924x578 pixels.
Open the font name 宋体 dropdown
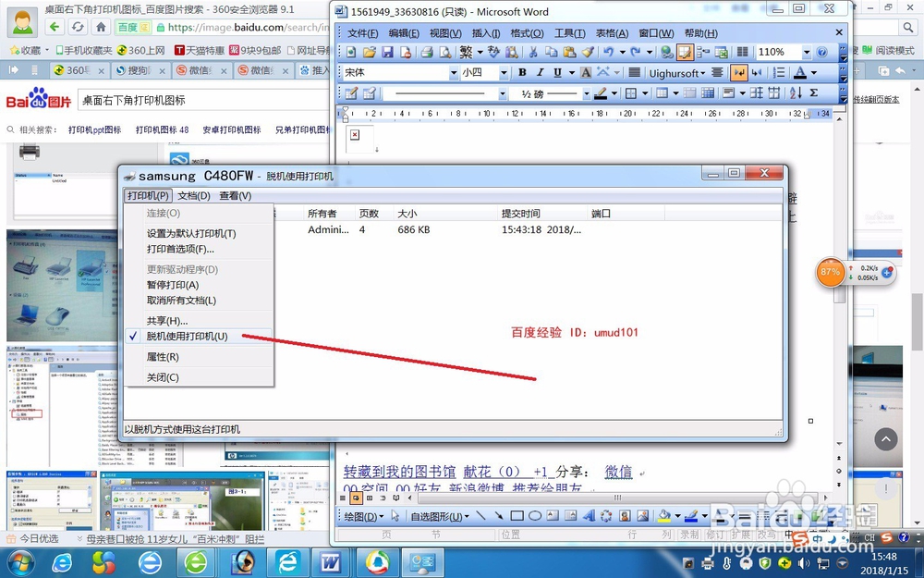click(453, 72)
